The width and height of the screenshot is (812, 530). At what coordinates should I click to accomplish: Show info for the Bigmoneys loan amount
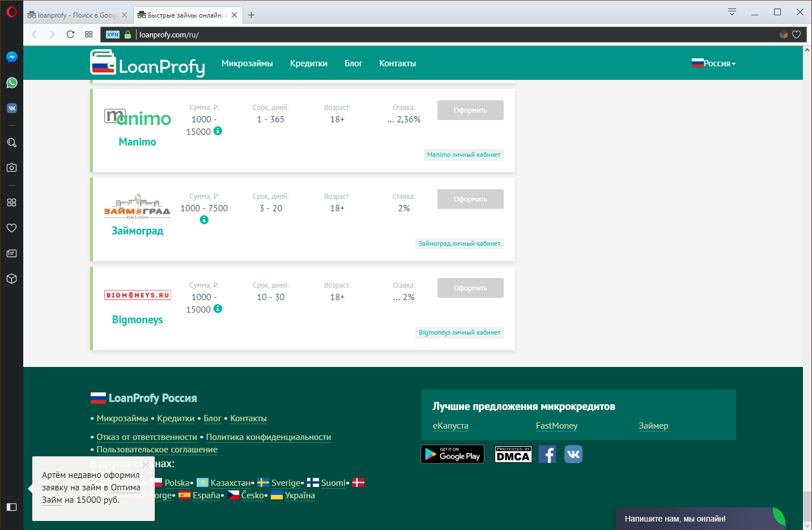pyautogui.click(x=218, y=309)
